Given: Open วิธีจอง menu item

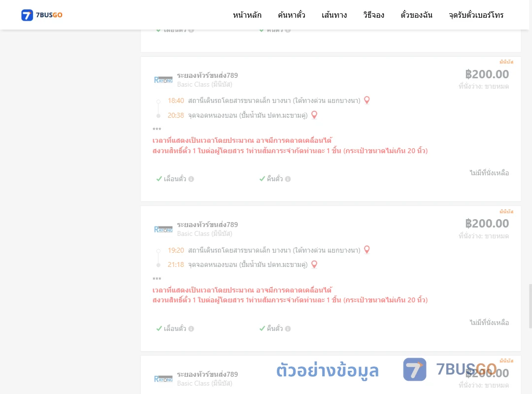Looking at the screenshot, I should point(373,15).
